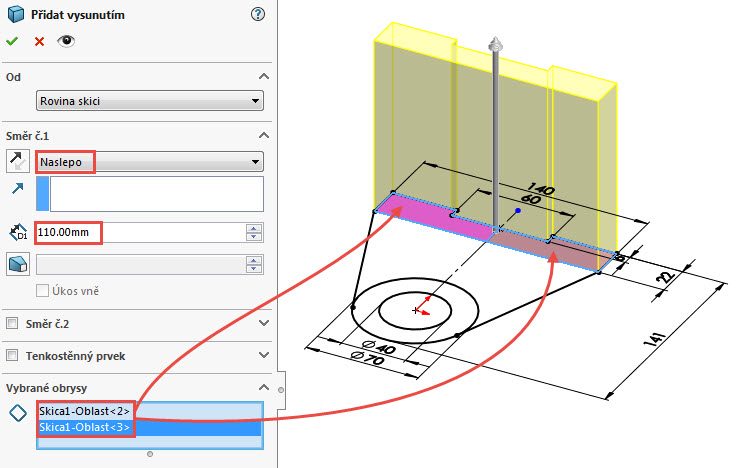Click the extrude direction drag handle arrow
Viewport: 750px width, 468px height.
click(495, 45)
